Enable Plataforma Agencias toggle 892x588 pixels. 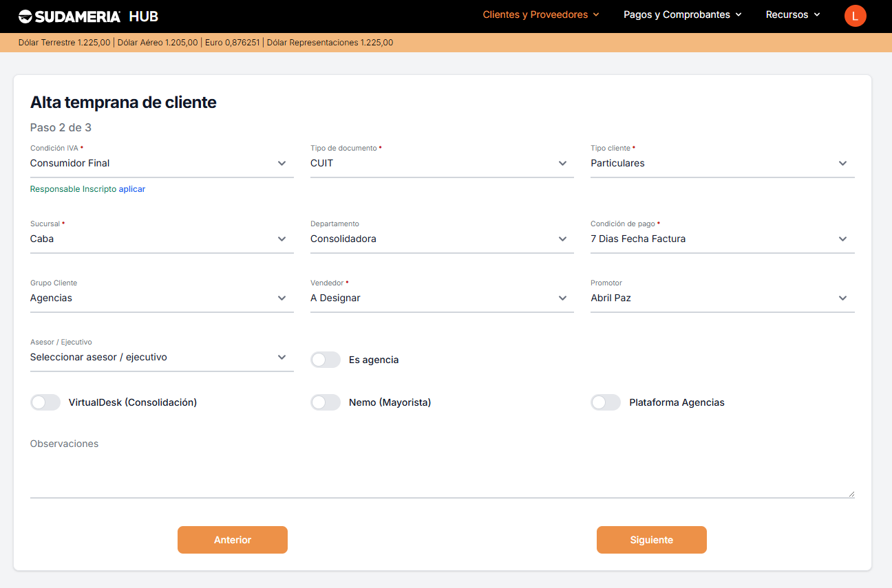(x=606, y=402)
